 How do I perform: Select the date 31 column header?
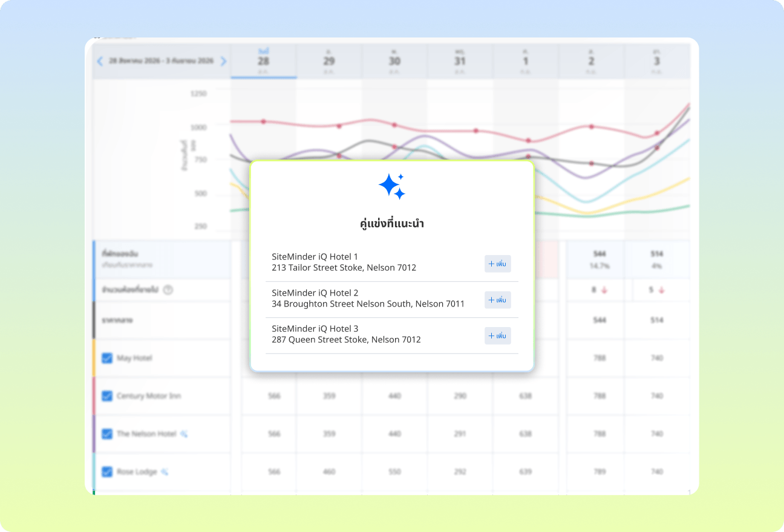pos(460,61)
